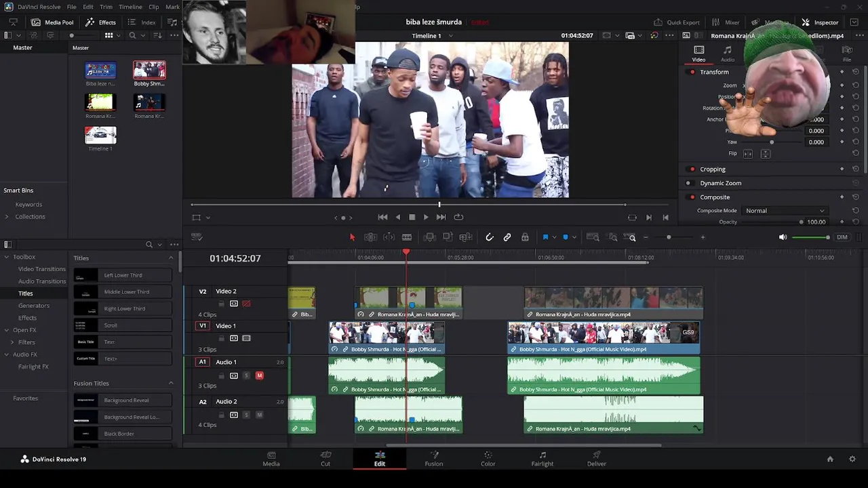Click Match Frame icon below viewer

(632, 218)
